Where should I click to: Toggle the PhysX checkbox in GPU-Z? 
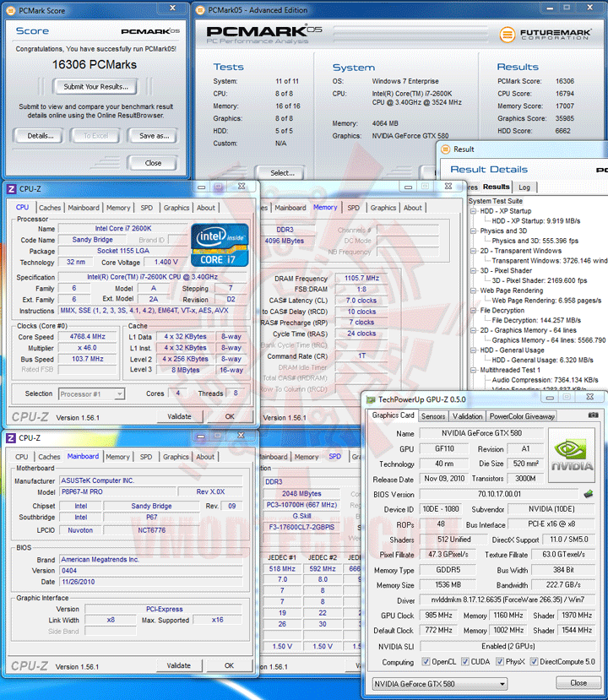tap(500, 662)
